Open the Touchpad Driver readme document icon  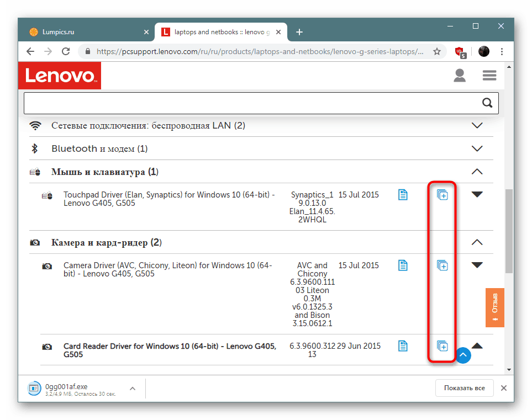coord(403,195)
